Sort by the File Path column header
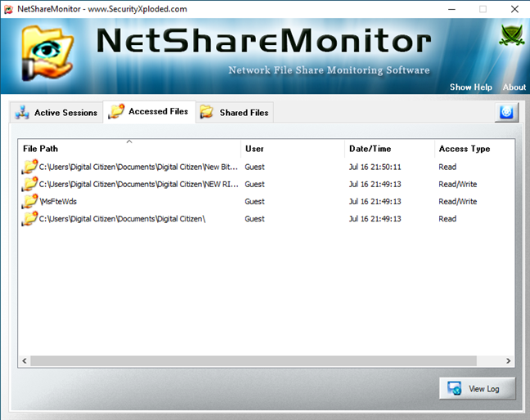 pyautogui.click(x=129, y=149)
